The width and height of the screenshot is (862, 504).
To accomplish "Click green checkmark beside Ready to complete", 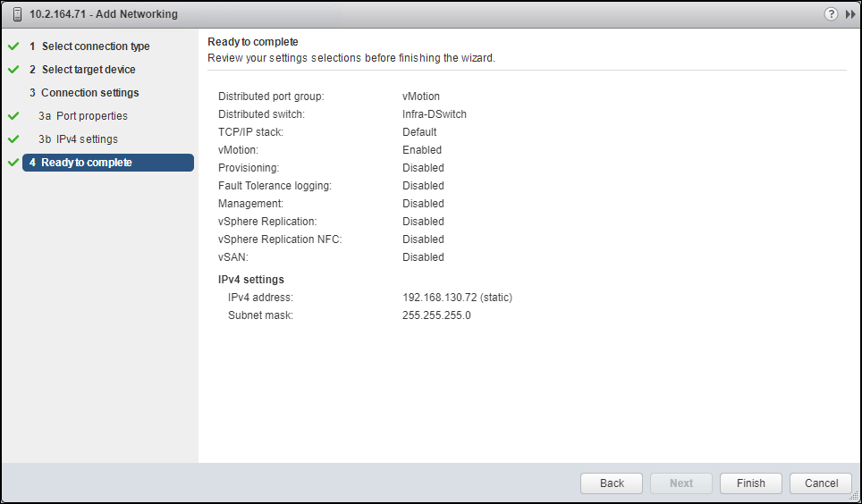I will [13, 163].
